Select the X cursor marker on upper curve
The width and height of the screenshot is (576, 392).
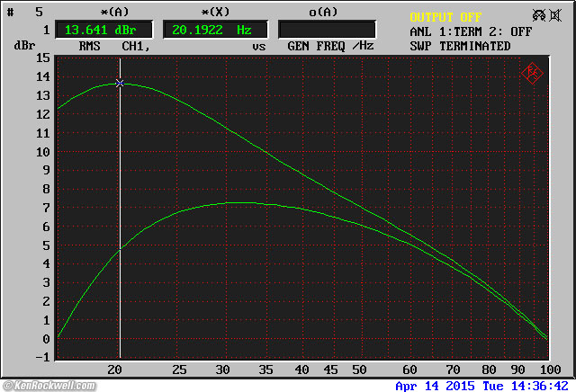click(x=120, y=84)
